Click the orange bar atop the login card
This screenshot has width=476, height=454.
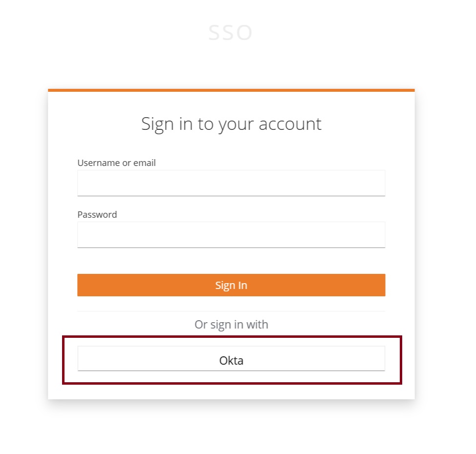click(231, 90)
